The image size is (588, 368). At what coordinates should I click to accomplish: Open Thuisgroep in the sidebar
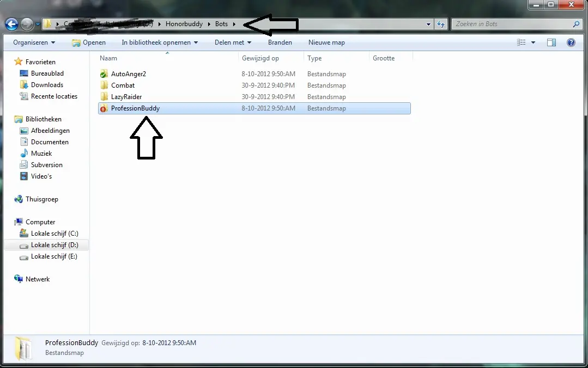(x=41, y=199)
